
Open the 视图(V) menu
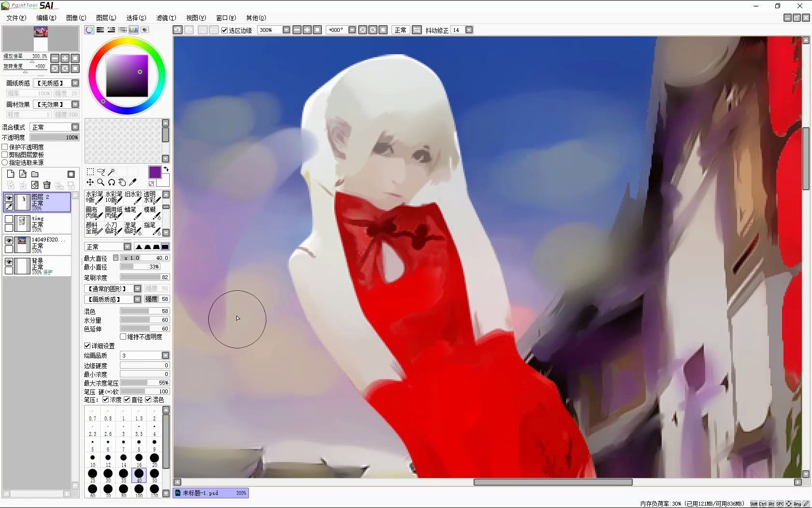coord(196,18)
